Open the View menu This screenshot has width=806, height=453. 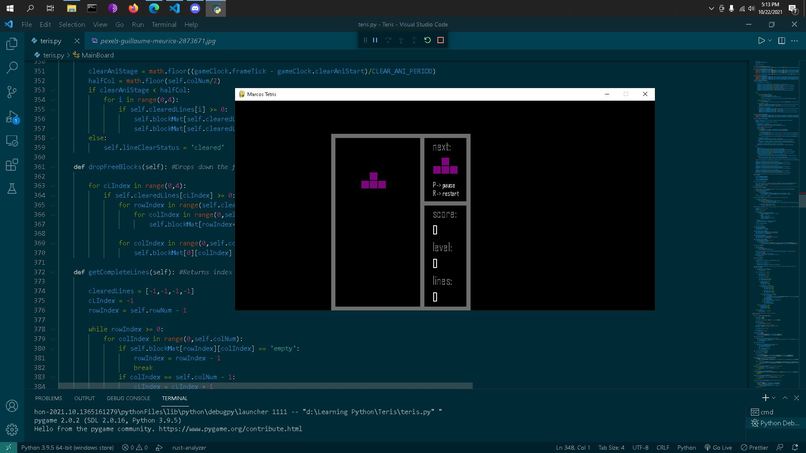tap(100, 24)
